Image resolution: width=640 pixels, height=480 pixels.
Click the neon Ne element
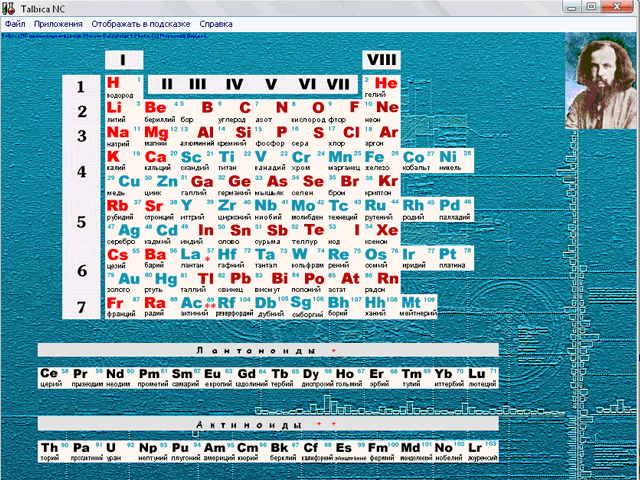(381, 112)
